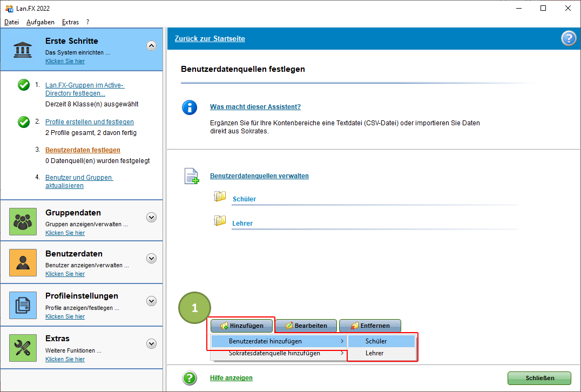
Task: Click the folder icon next to Lehrer
Action: [x=220, y=220]
